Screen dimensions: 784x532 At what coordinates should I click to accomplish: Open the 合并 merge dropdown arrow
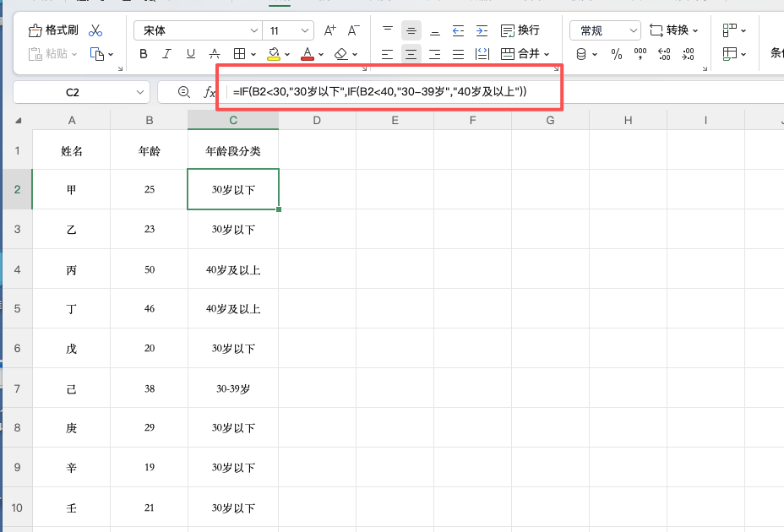547,54
